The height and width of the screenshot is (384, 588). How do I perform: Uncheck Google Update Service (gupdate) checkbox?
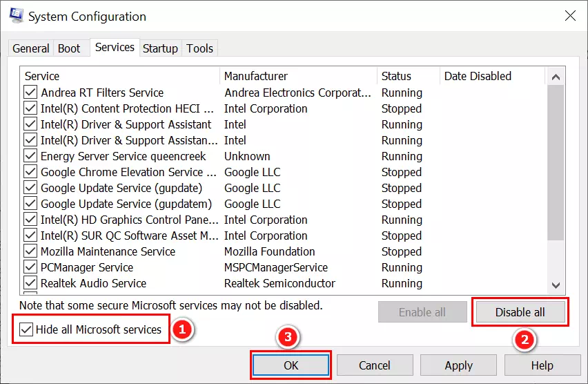(30, 188)
